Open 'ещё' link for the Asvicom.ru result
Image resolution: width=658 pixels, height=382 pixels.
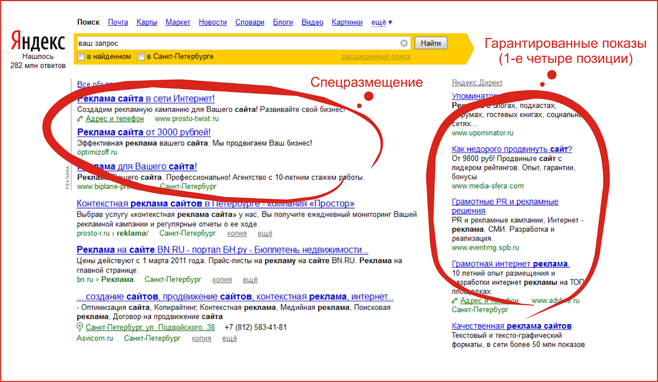point(230,338)
